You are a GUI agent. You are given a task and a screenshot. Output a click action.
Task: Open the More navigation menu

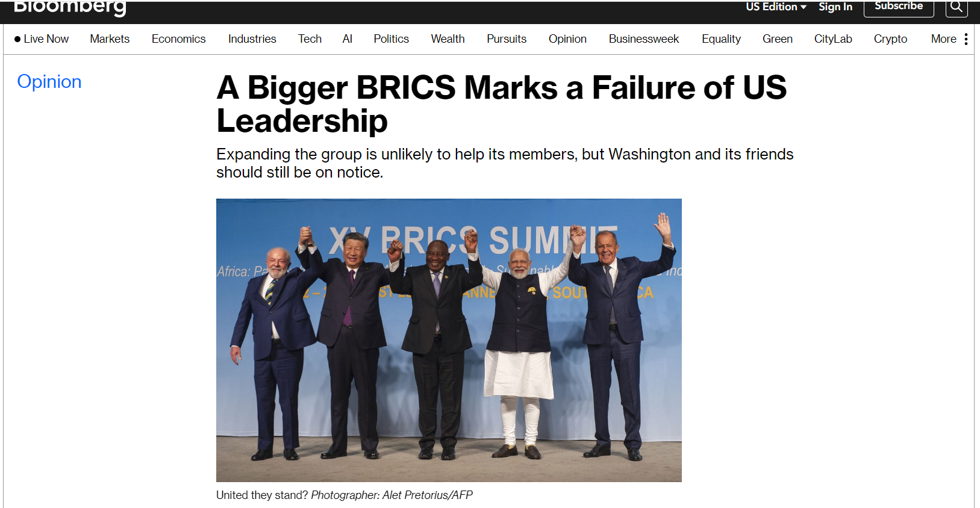943,39
